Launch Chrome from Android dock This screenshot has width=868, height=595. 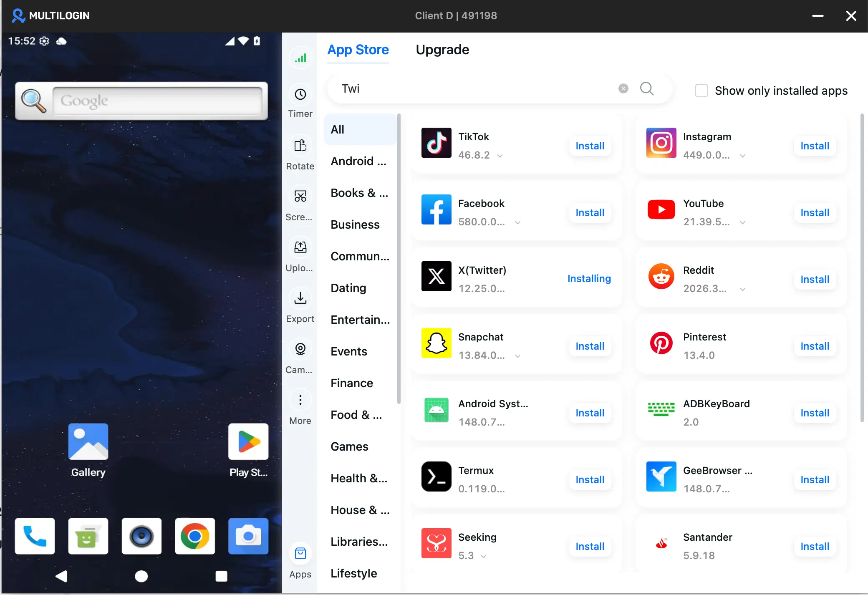195,536
